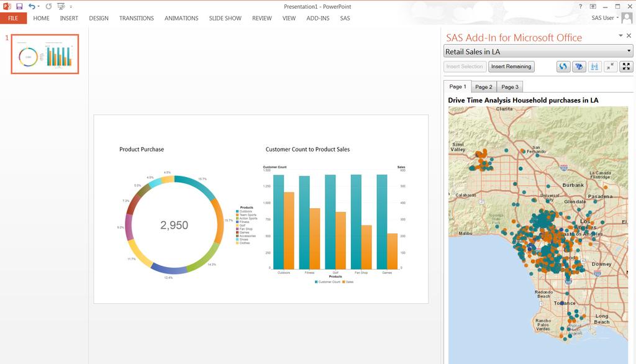Click the refresh report icon

coord(563,66)
